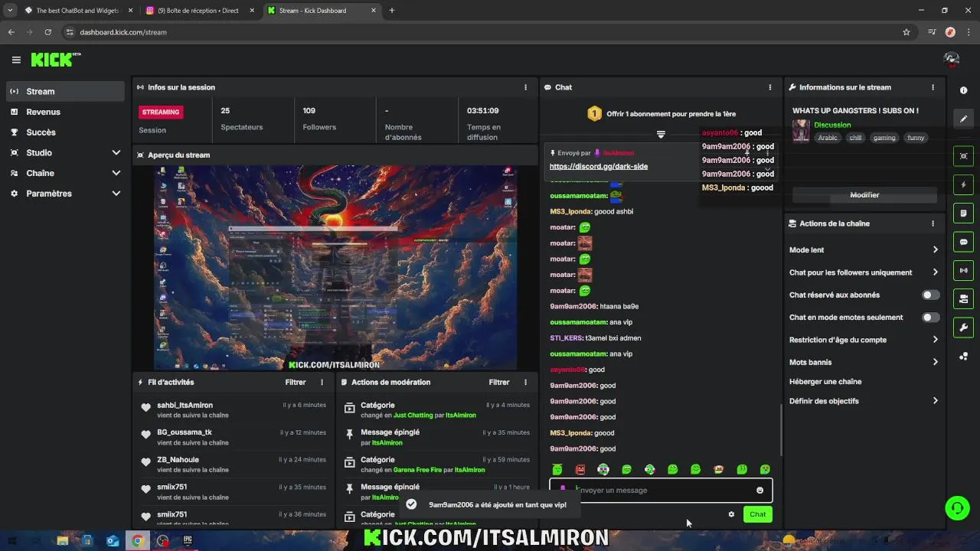Click Héberger une chaîne
Image resolution: width=980 pixels, height=551 pixels.
coord(825,381)
